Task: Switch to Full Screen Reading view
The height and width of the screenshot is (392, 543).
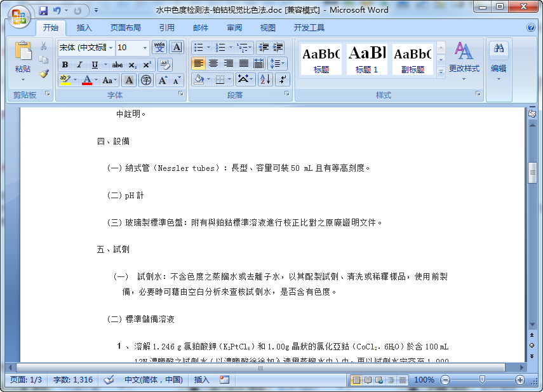Action: point(368,380)
